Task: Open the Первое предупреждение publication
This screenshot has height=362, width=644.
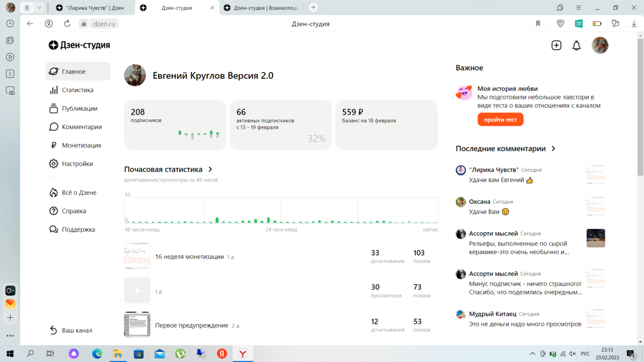Action: pos(192,326)
